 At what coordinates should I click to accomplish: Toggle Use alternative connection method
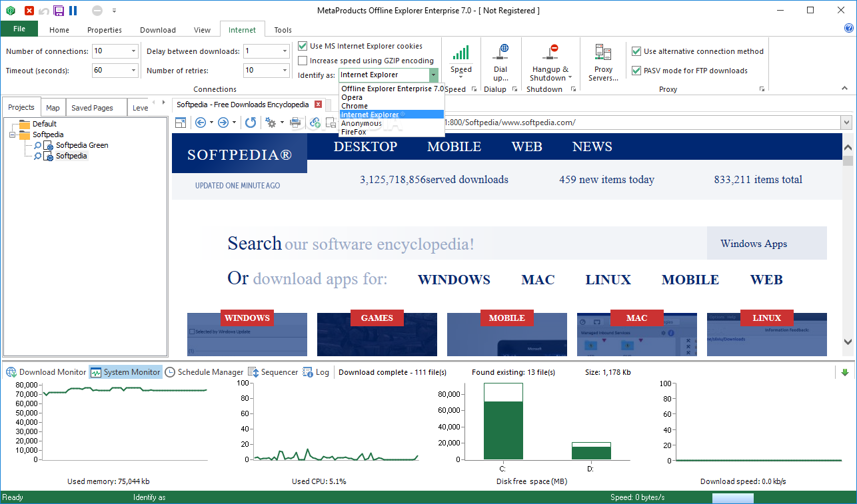point(636,51)
